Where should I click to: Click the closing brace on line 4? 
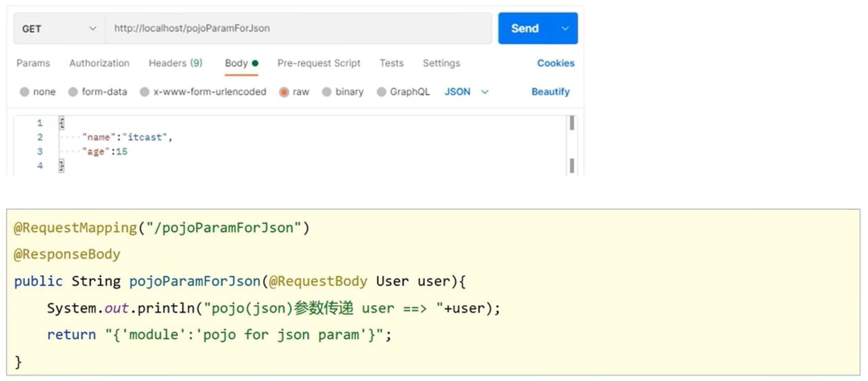click(62, 166)
